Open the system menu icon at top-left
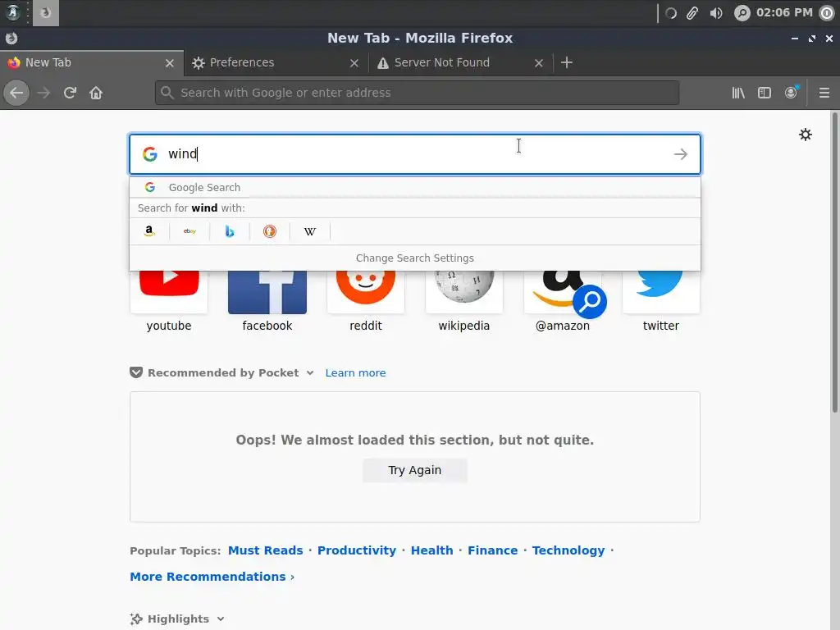Screen dimensions: 840x630 click(13, 12)
